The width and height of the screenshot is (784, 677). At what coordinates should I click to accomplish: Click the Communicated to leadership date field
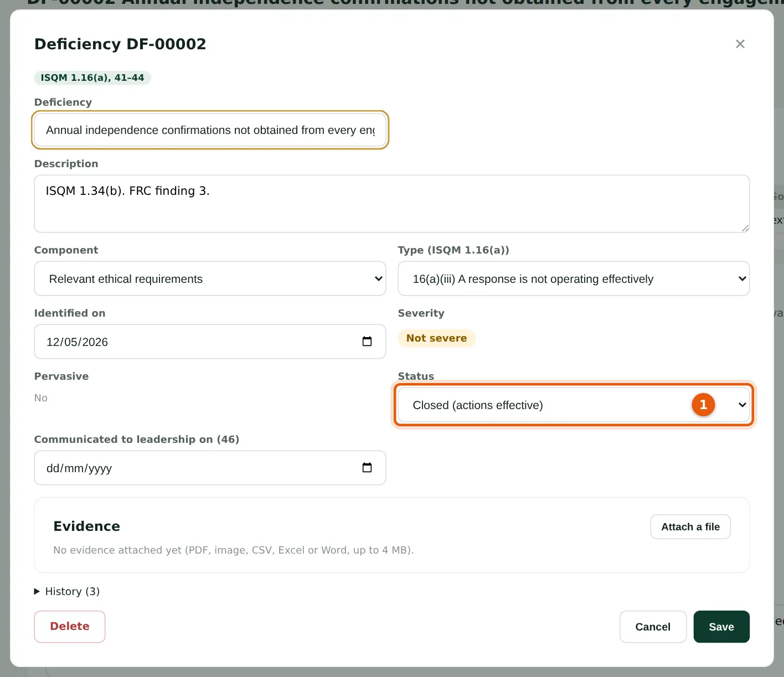(x=210, y=468)
